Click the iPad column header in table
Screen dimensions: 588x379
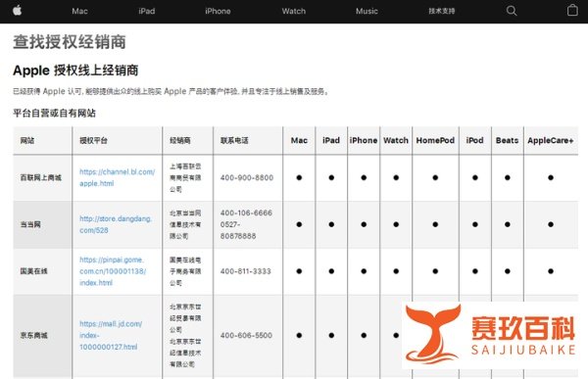pos(331,140)
